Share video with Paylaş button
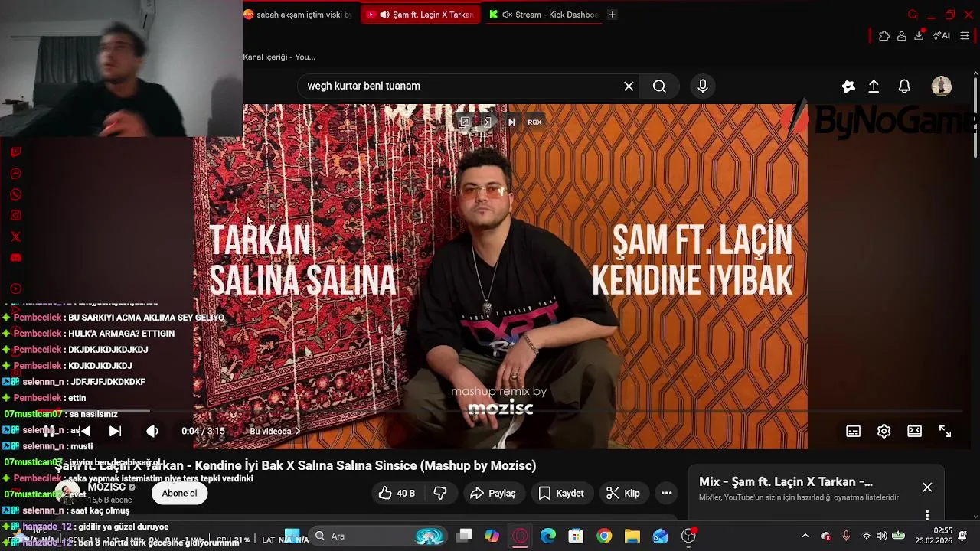Viewport: 980px width, 551px height. click(492, 494)
